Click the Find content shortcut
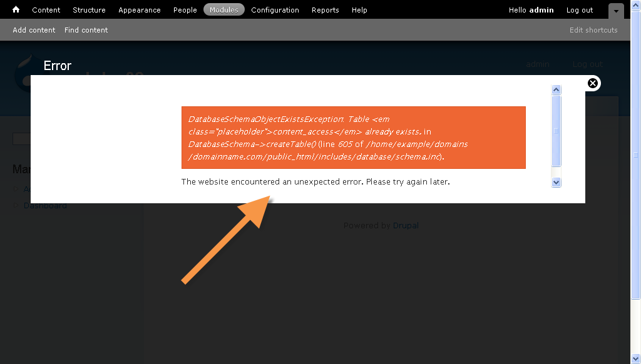The width and height of the screenshot is (641, 364). tap(86, 30)
